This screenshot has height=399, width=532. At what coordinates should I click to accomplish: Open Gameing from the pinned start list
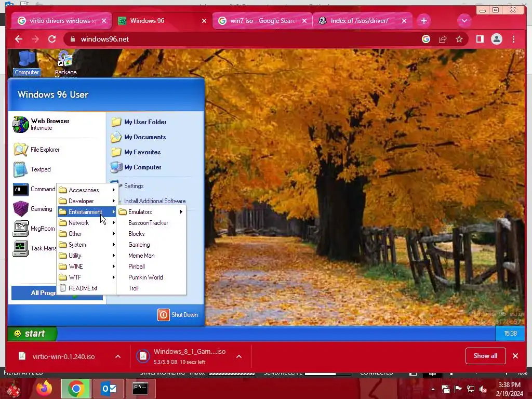click(x=33, y=209)
